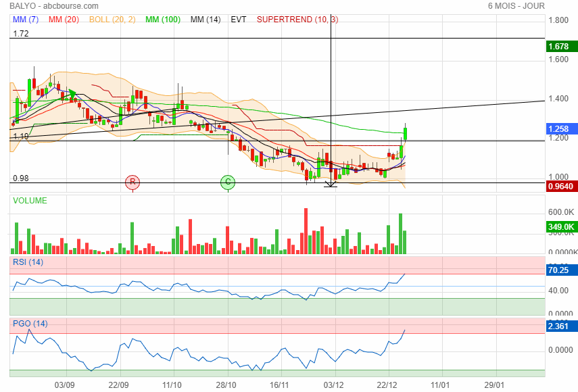
Task: Click the 40.00 RSI axis label
Action: tap(558, 291)
